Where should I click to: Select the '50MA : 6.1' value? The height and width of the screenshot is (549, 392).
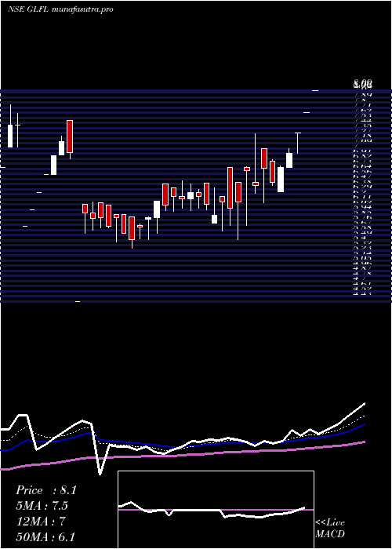pyautogui.click(x=45, y=536)
